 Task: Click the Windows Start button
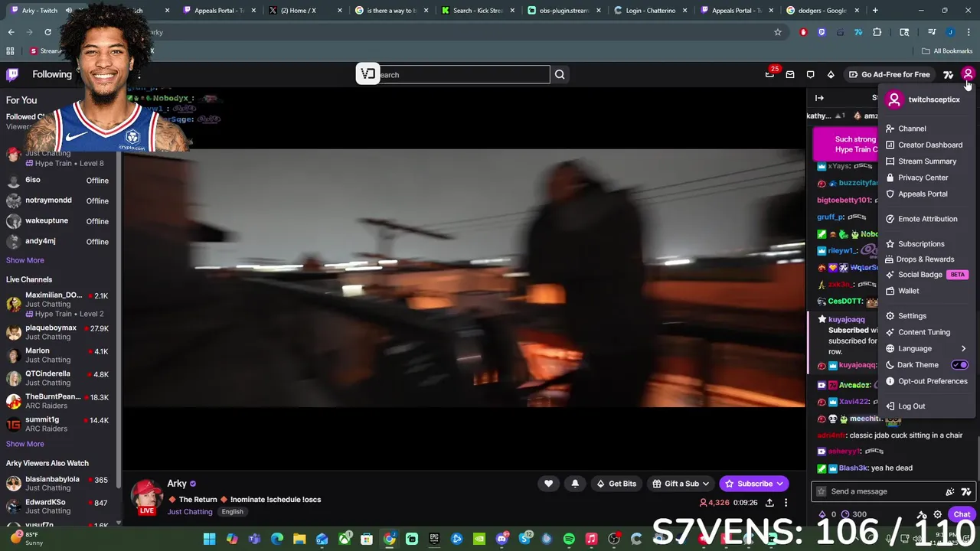tap(209, 539)
